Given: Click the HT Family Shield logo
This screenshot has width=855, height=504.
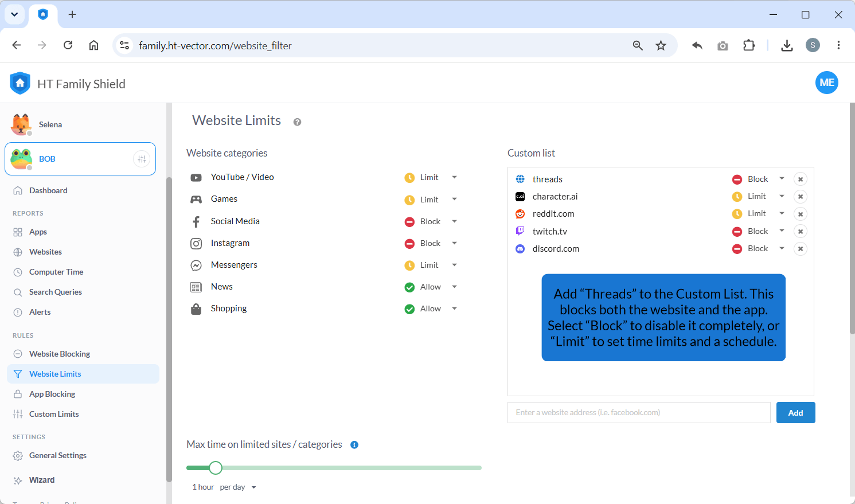Looking at the screenshot, I should coord(20,84).
